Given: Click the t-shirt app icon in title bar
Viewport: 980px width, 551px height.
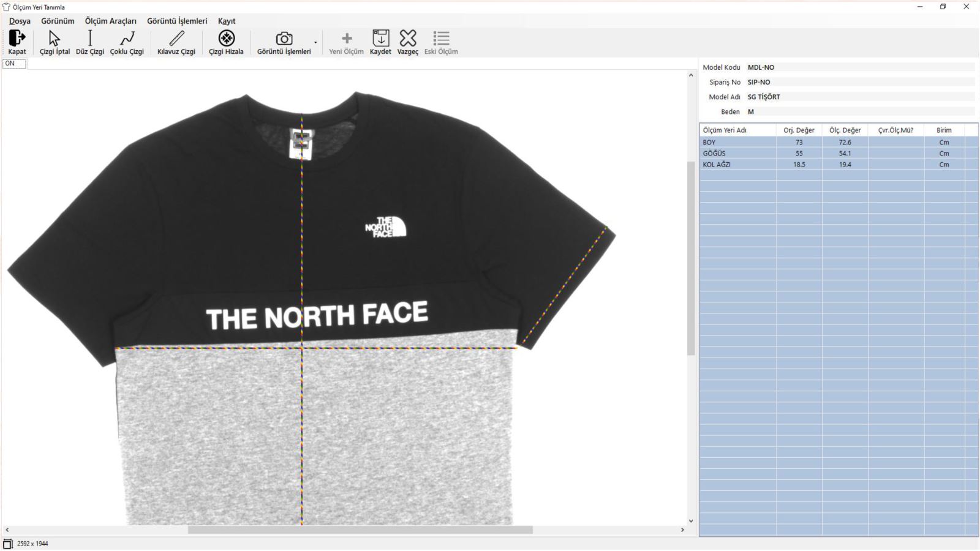Looking at the screenshot, I should [7, 7].
